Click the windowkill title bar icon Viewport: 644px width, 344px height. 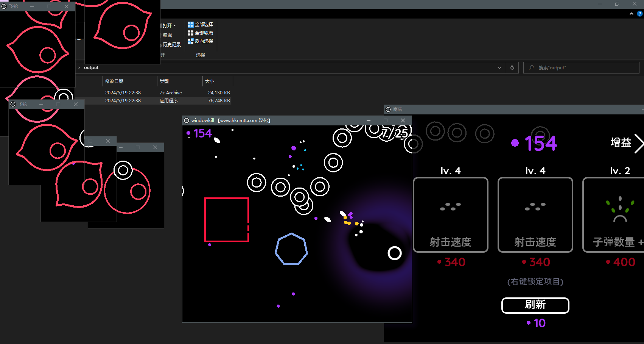(187, 120)
